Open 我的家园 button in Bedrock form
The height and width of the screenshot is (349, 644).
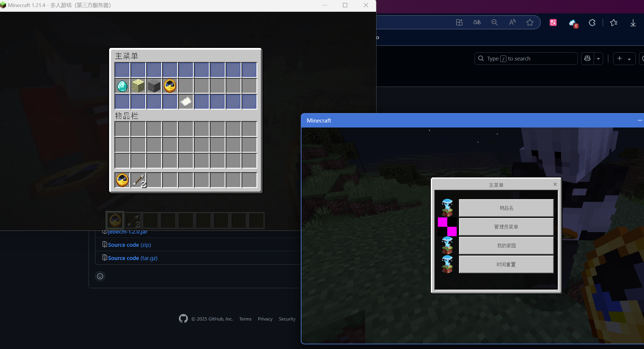506,246
